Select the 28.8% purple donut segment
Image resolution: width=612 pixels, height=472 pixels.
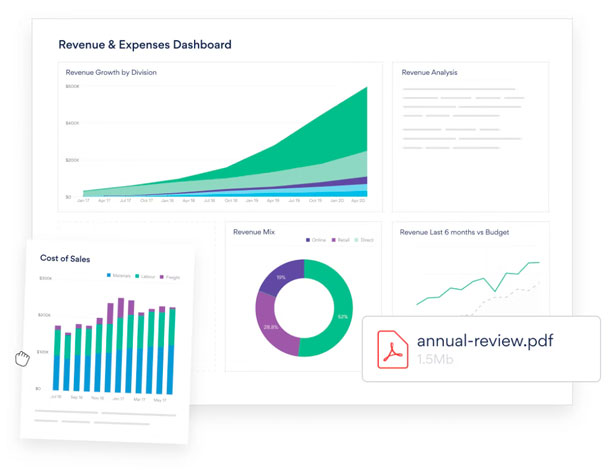[x=267, y=328]
